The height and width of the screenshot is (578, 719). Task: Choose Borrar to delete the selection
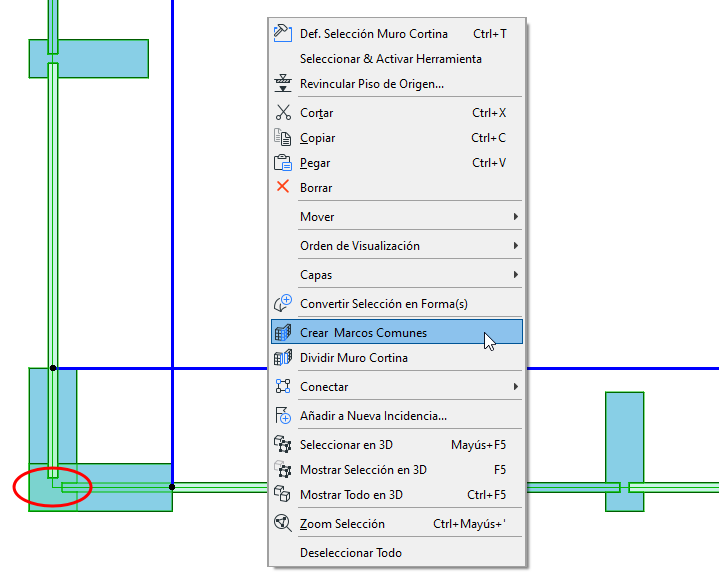[x=397, y=187]
